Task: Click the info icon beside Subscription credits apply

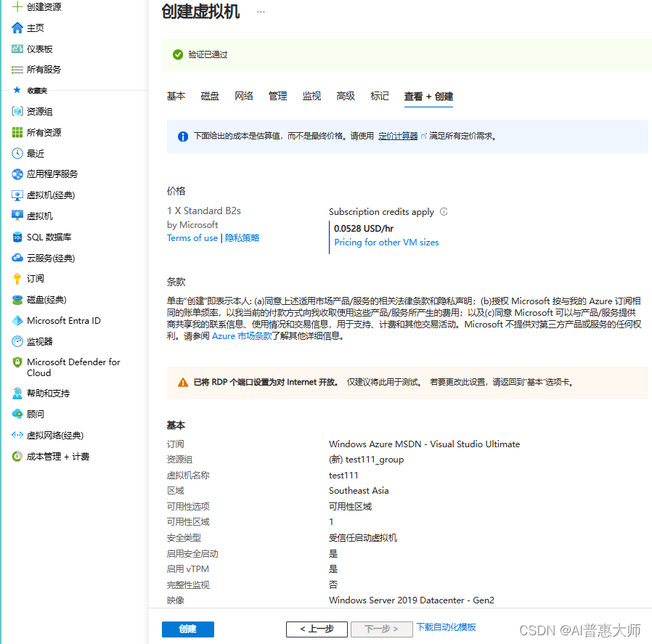Action: (444, 211)
